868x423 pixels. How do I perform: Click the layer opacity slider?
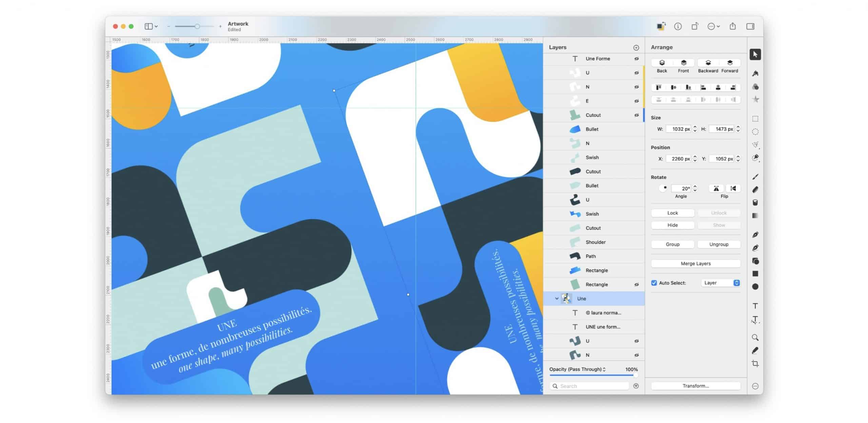pos(593,375)
